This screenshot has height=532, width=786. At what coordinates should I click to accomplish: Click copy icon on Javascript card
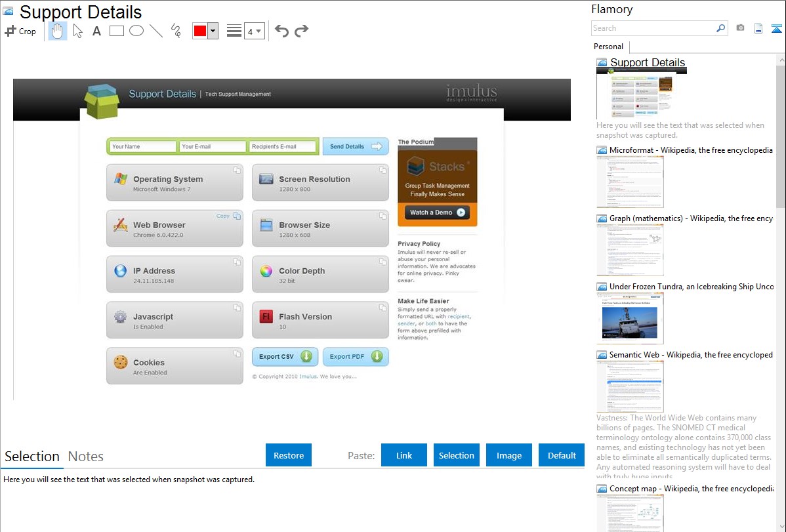coord(237,308)
